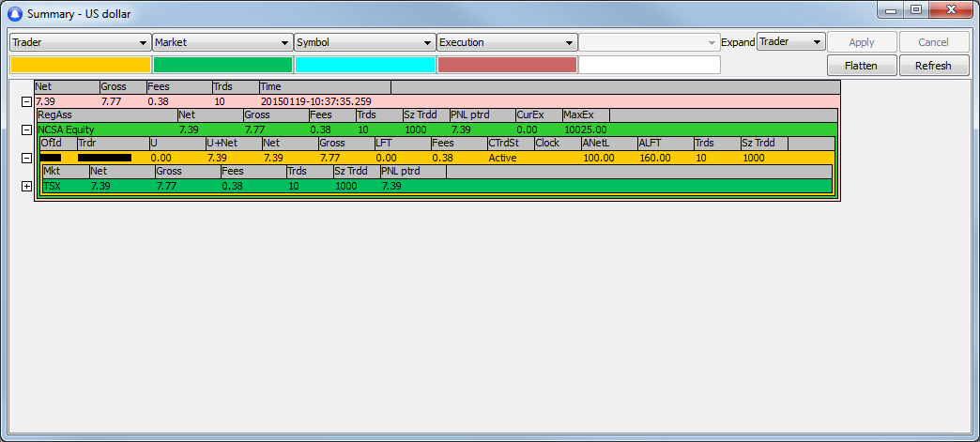Open the first Trader grouping dropdown
Image resolution: width=980 pixels, height=442 pixels.
tap(80, 42)
